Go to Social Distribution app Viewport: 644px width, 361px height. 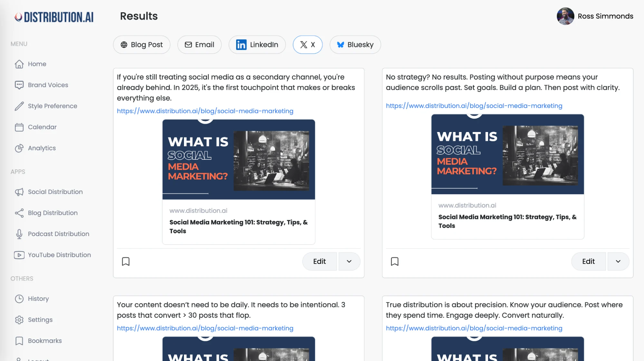point(55,192)
